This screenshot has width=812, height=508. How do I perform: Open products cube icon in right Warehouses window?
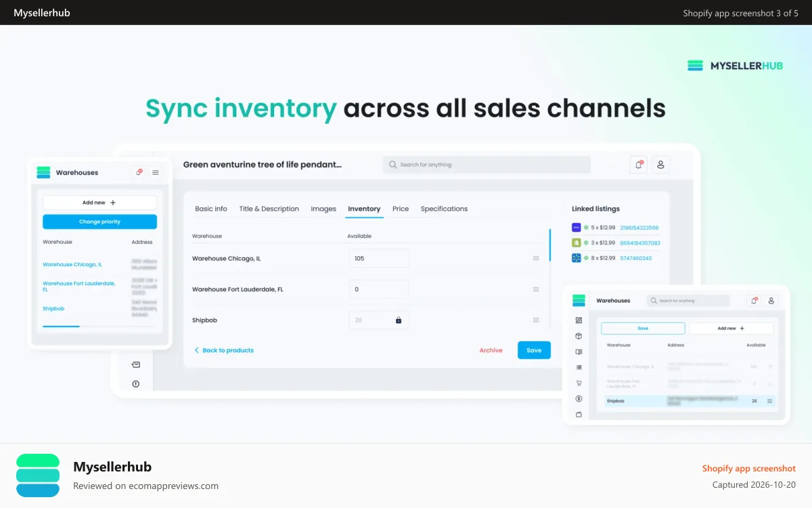(579, 336)
